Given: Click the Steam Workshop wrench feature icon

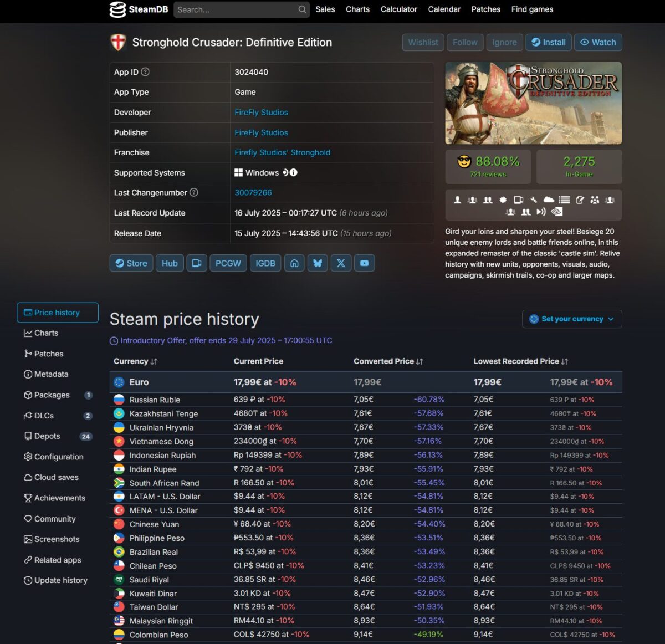Looking at the screenshot, I should tap(534, 200).
